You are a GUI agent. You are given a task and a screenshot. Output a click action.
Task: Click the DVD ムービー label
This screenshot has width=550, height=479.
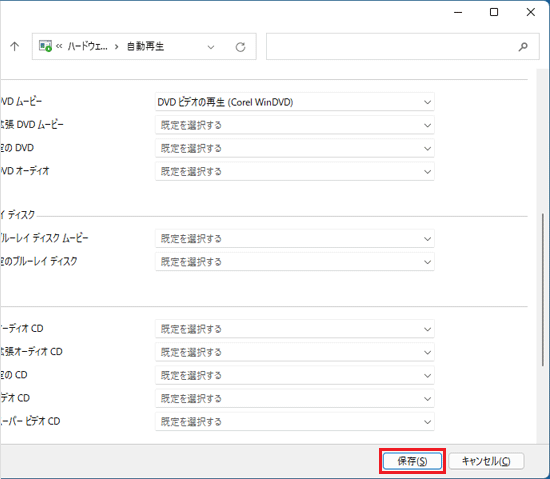coord(21,102)
